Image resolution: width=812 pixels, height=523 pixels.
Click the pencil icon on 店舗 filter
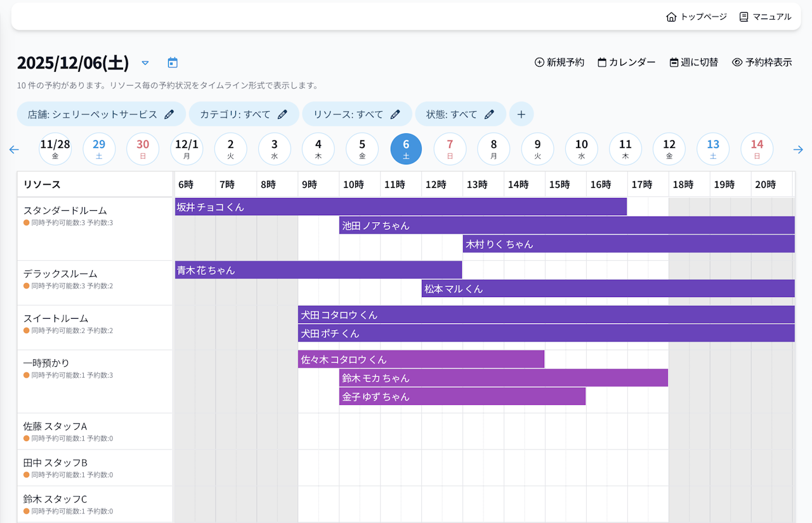169,114
